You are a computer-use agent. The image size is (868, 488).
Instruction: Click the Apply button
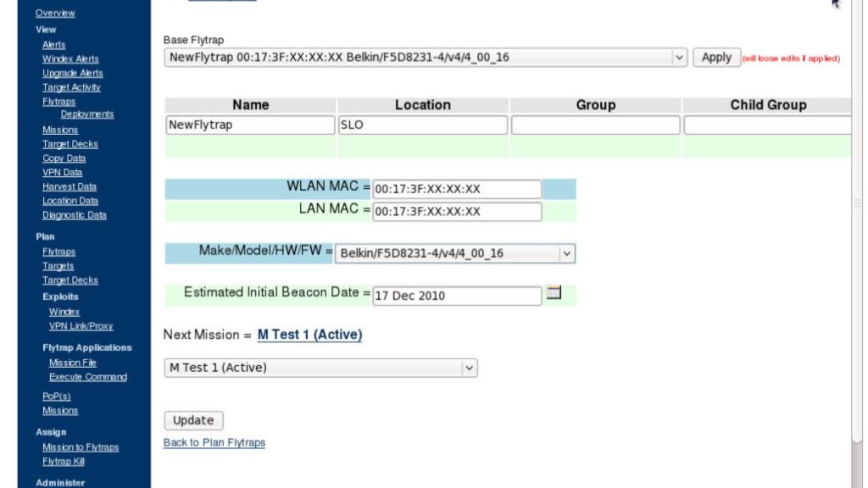coord(716,58)
